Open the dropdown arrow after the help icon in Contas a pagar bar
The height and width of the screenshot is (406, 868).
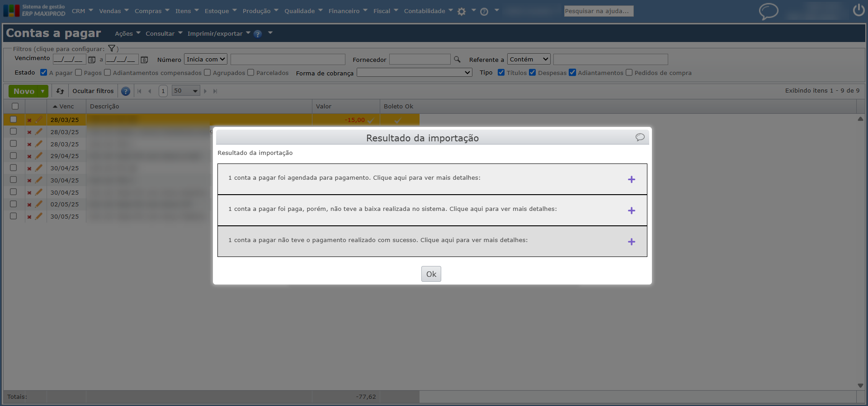coord(270,33)
